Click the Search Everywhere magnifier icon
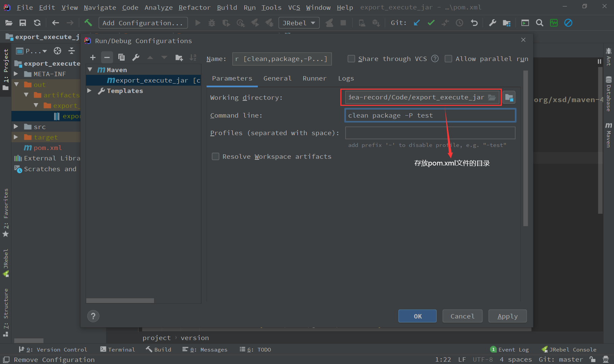Screen dimensions: 614x364 click(x=540, y=23)
